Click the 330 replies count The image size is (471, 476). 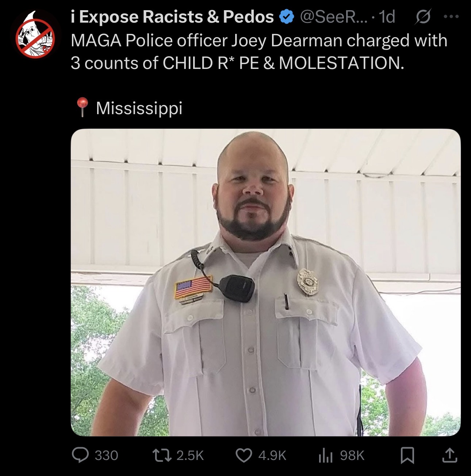click(106, 456)
